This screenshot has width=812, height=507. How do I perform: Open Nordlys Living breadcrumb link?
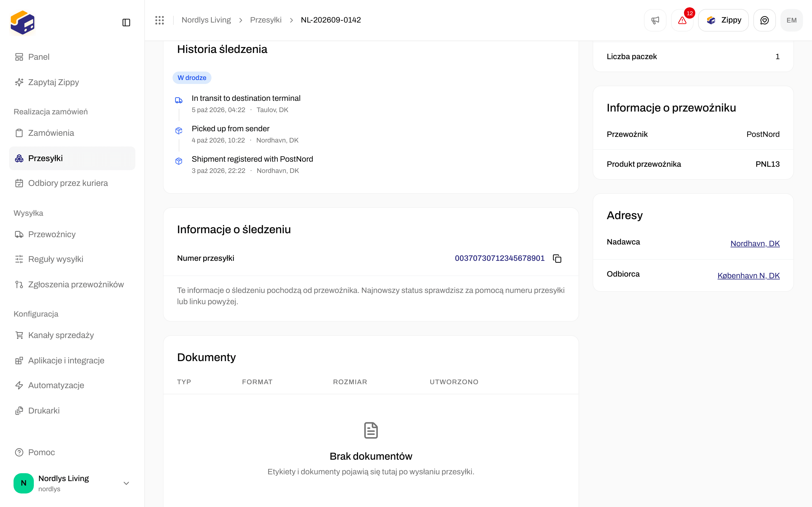[206, 20]
